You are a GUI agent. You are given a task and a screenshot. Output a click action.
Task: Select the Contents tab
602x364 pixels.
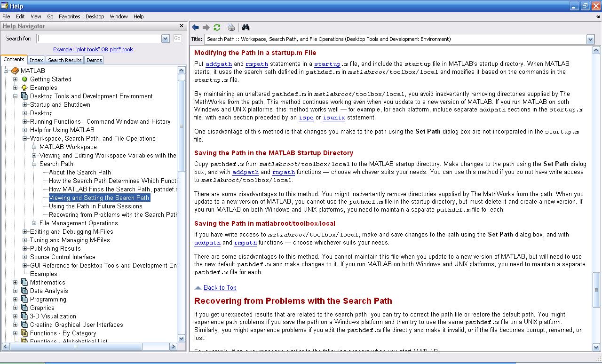point(14,59)
